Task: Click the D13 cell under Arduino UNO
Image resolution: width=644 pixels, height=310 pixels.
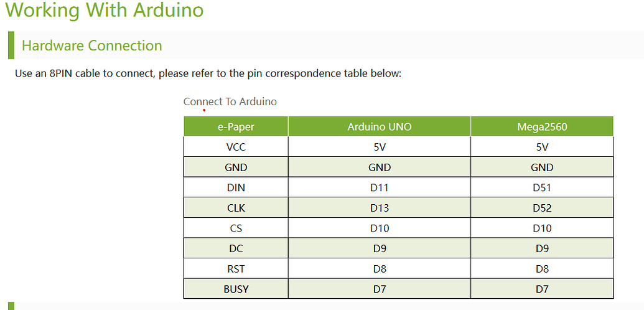Action: pos(380,208)
